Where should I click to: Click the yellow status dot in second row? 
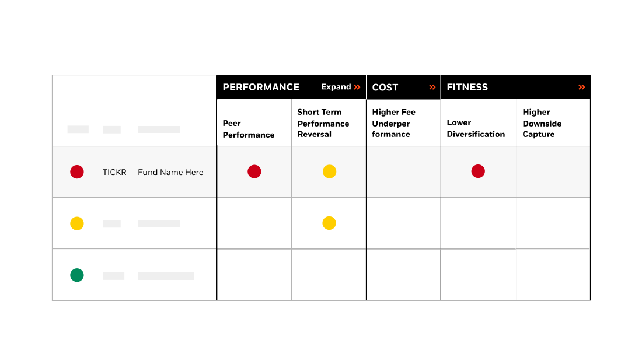click(x=76, y=223)
